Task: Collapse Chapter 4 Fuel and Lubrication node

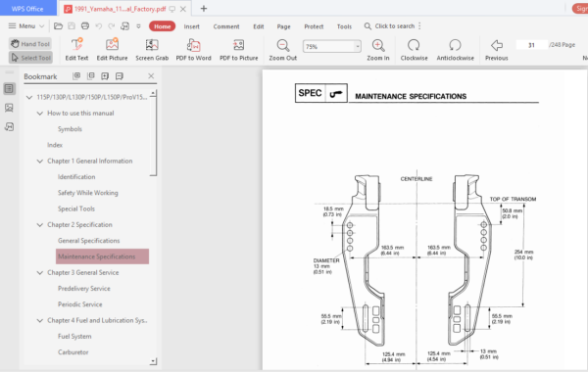Action: tap(40, 320)
